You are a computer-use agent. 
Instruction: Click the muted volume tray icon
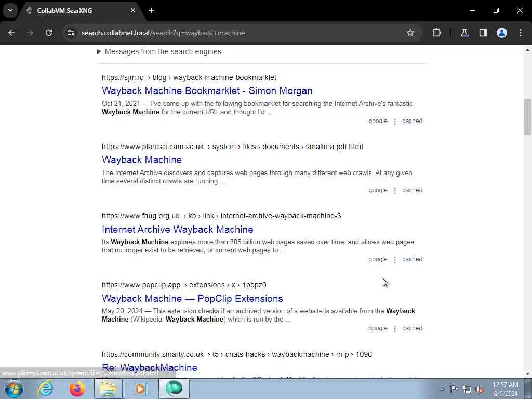coord(480,389)
